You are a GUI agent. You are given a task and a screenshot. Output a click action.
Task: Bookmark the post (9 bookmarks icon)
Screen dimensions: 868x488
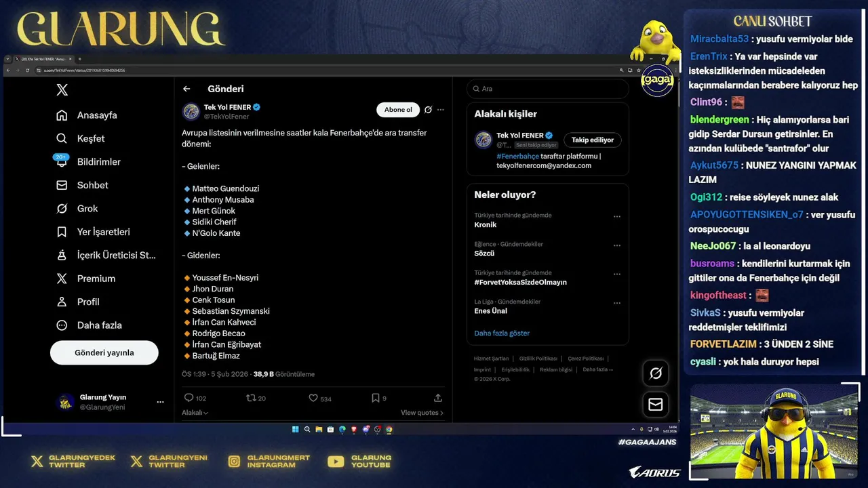tap(378, 398)
